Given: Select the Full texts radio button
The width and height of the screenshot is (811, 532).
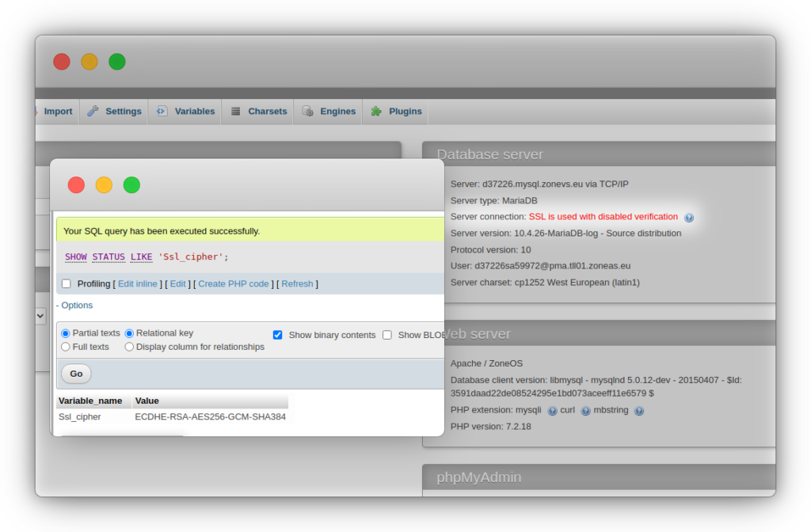Looking at the screenshot, I should click(x=66, y=347).
